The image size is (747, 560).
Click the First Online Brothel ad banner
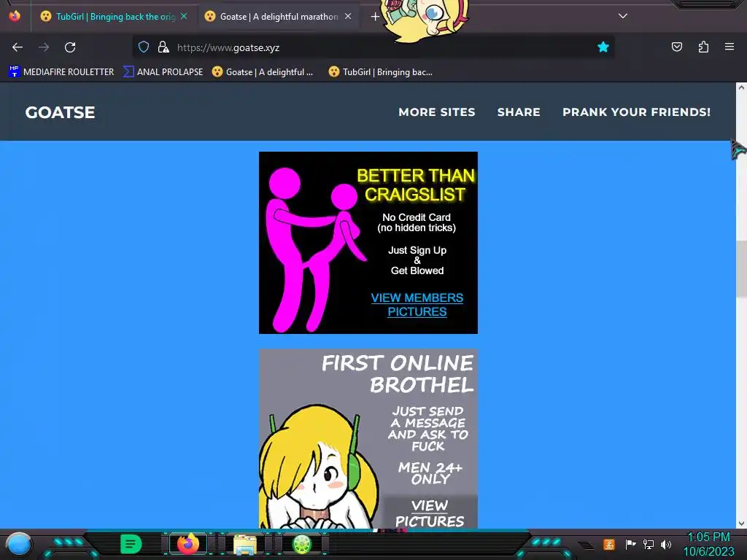coord(368,439)
